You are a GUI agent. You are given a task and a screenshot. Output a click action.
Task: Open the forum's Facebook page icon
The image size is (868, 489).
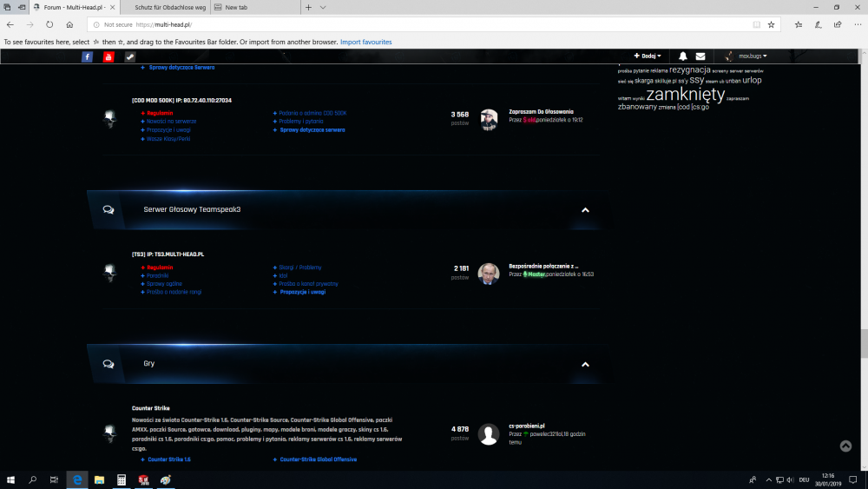87,56
